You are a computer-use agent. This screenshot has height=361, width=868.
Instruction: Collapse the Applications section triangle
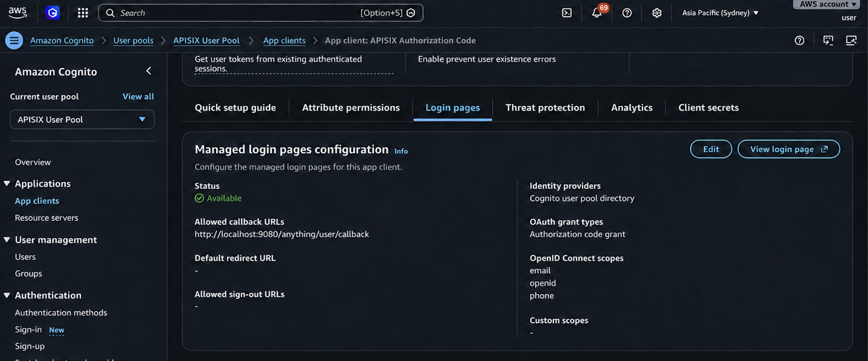(7, 183)
